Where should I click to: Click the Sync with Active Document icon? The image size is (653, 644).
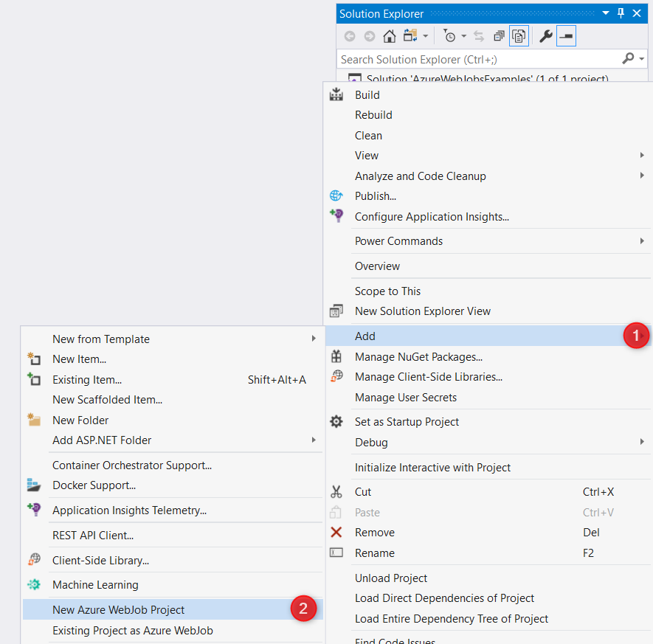(x=479, y=36)
